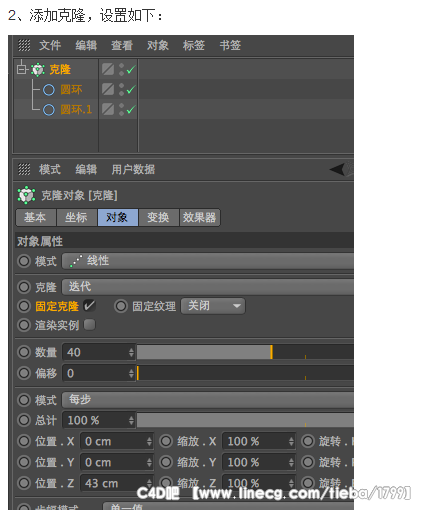Toggle keyframe circle beside 总计
The height and width of the screenshot is (510, 437).
coord(24,420)
